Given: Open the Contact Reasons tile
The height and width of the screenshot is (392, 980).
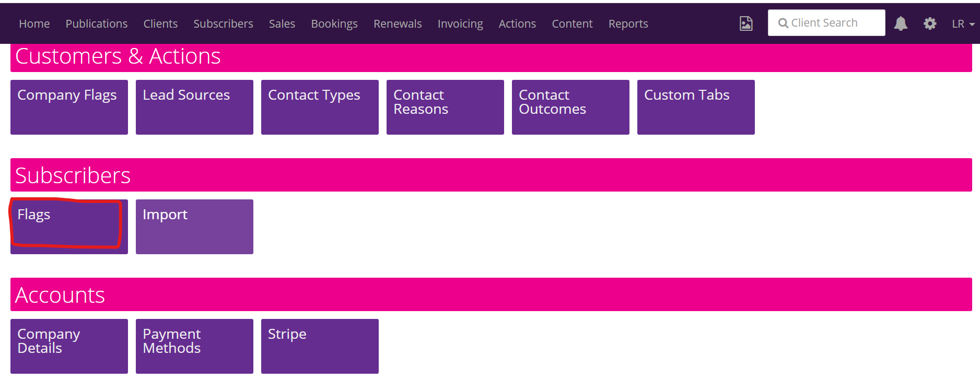Looking at the screenshot, I should (445, 107).
